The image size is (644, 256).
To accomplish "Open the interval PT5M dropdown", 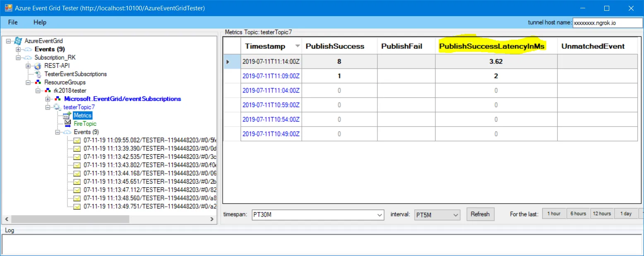I will [x=456, y=215].
